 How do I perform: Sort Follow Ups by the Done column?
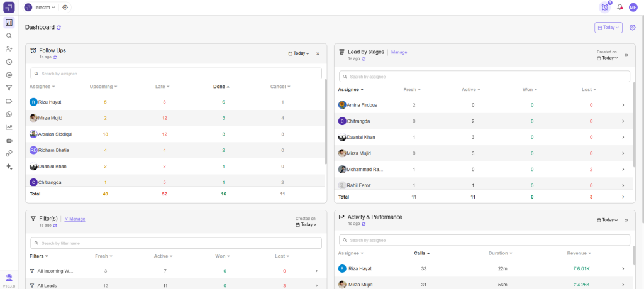coord(221,86)
